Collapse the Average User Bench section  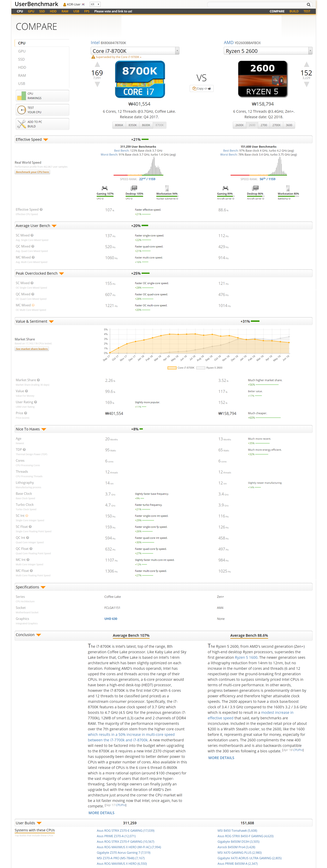pyautogui.click(x=54, y=226)
